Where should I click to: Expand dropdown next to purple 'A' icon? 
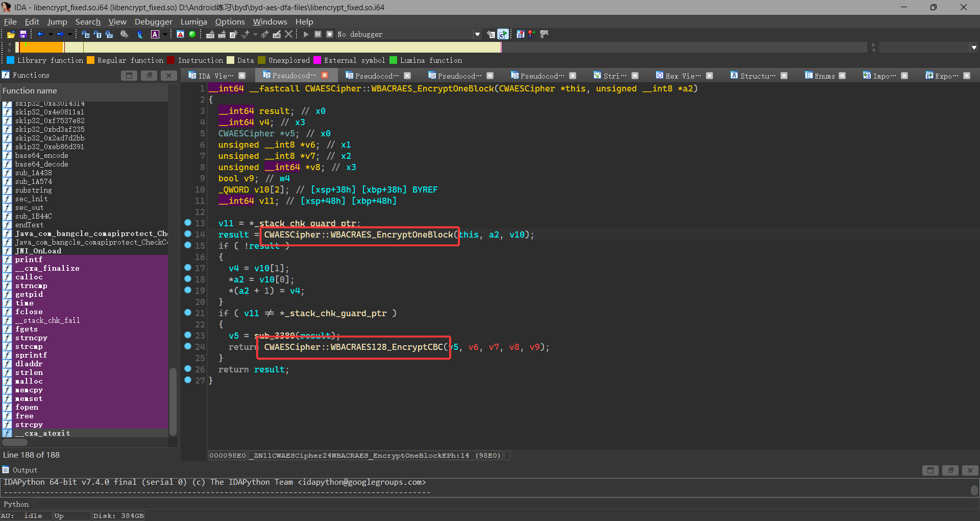165,34
